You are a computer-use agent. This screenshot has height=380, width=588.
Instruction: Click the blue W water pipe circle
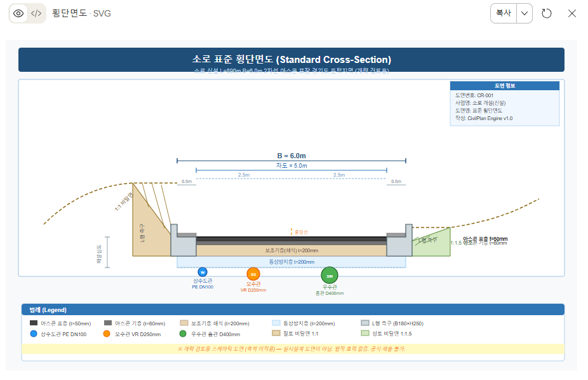[x=203, y=272]
